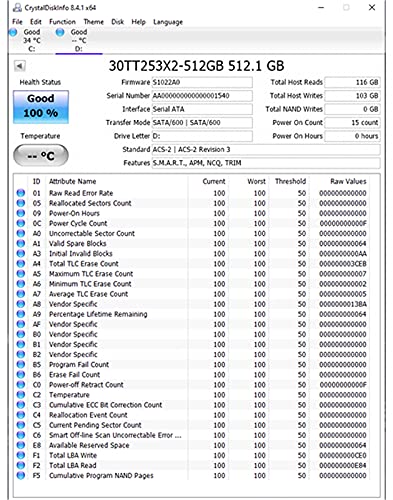Click the Total NAND Writes value
The width and height of the screenshot is (393, 500).
(352, 109)
